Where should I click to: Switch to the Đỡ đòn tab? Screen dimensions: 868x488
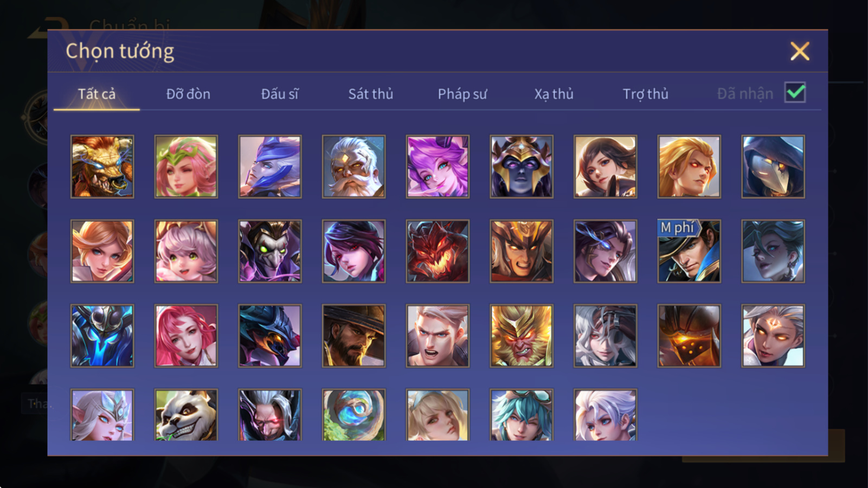pos(188,94)
